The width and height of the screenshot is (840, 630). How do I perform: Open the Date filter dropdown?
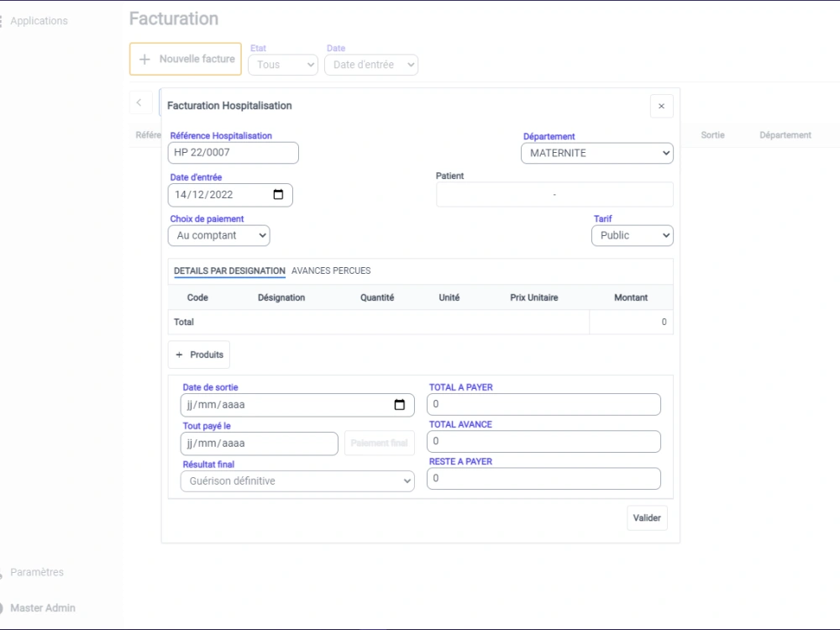tap(371, 65)
